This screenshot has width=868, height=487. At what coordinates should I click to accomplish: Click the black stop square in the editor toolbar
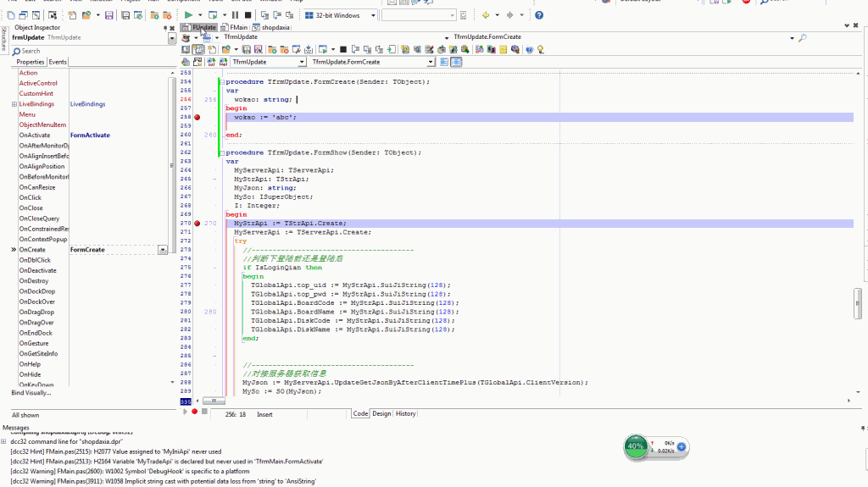tap(343, 50)
